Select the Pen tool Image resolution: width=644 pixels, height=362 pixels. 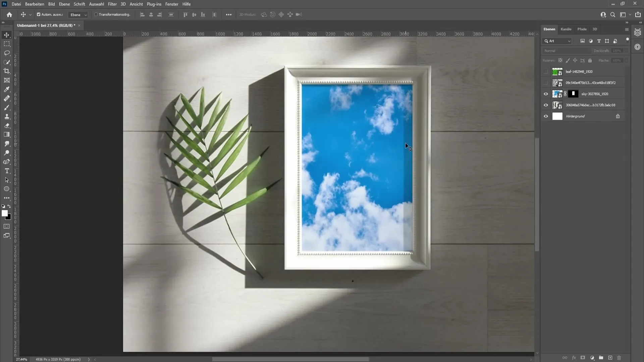(x=7, y=162)
